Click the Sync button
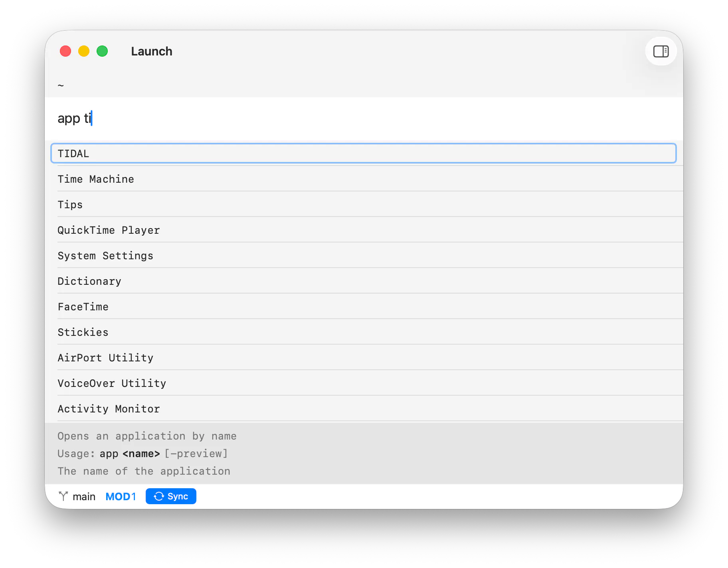Image resolution: width=728 pixels, height=568 pixels. 171,496
